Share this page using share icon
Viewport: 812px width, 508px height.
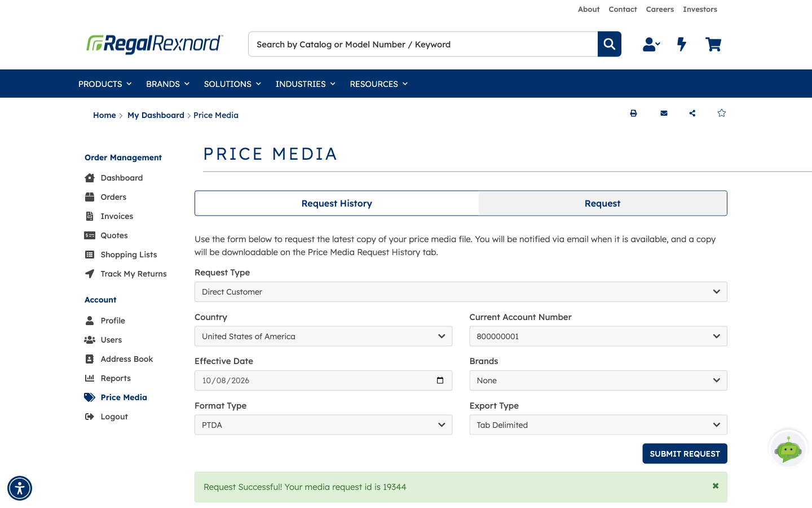[x=692, y=113]
